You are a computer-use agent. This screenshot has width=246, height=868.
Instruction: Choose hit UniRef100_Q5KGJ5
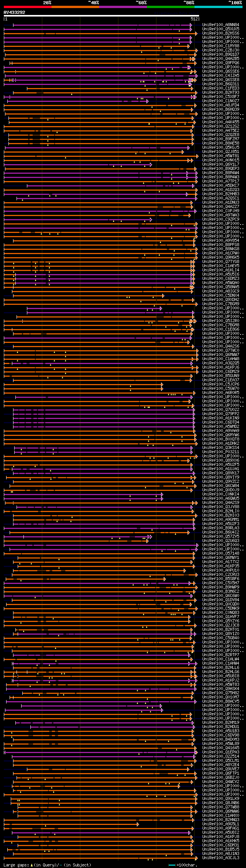click(x=221, y=147)
